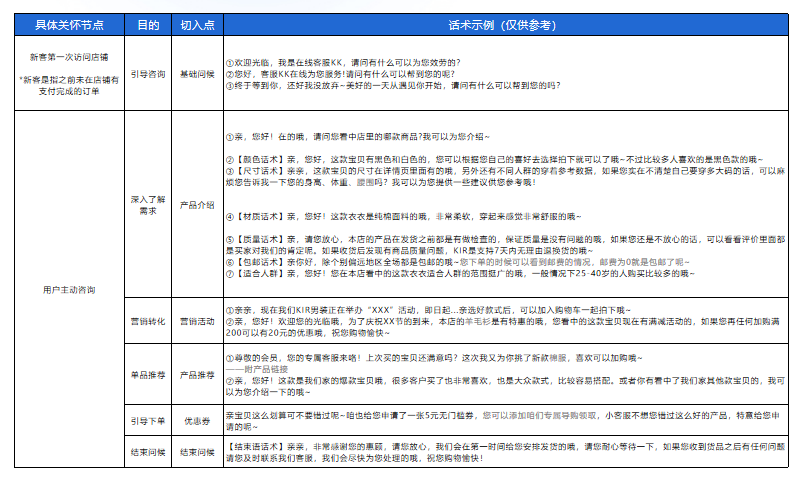Select the 单品推荐 cell

point(148,375)
